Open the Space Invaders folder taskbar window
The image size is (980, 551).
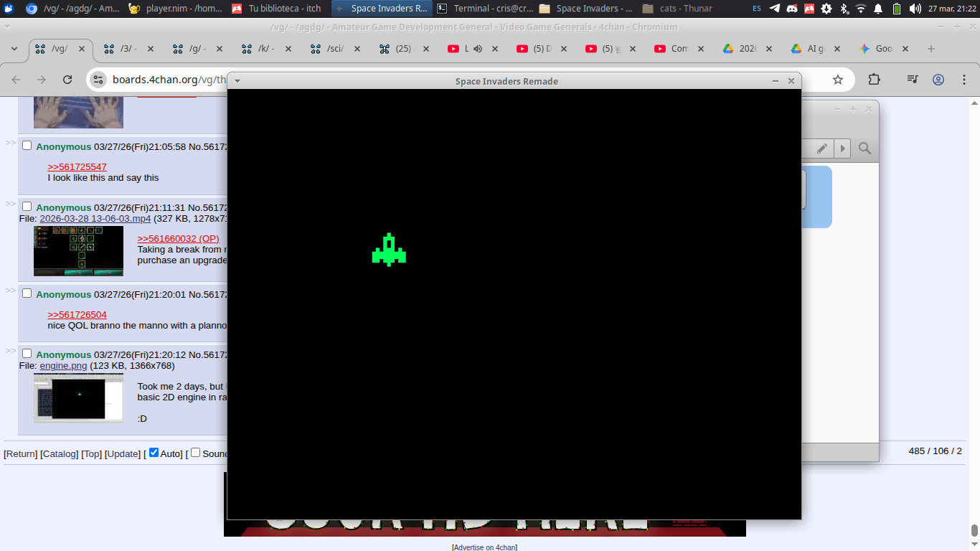(x=587, y=9)
